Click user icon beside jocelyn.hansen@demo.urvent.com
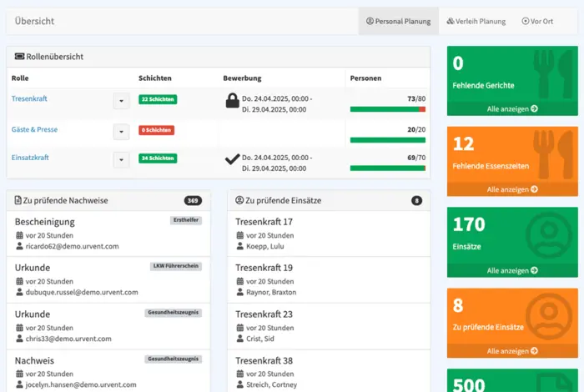 pos(19,384)
